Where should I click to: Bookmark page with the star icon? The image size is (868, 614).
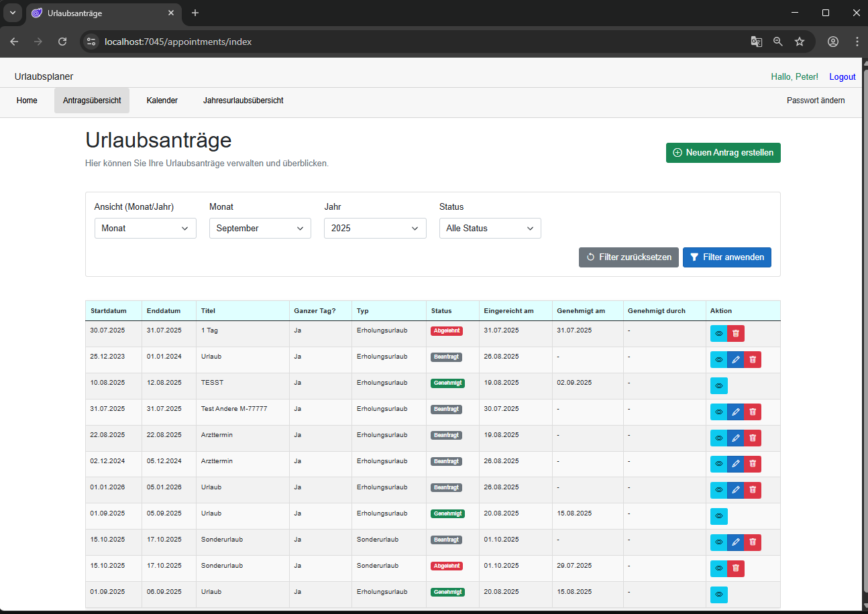(800, 42)
